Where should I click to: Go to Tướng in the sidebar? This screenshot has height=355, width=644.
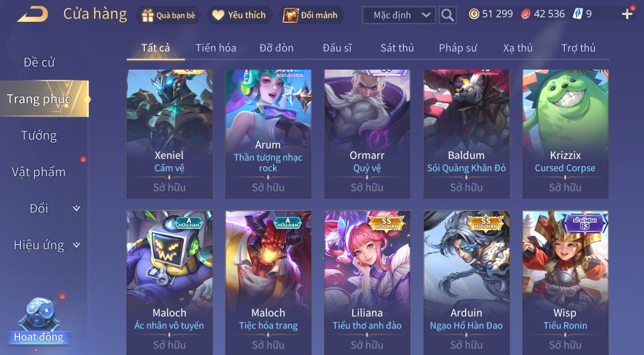click(39, 135)
